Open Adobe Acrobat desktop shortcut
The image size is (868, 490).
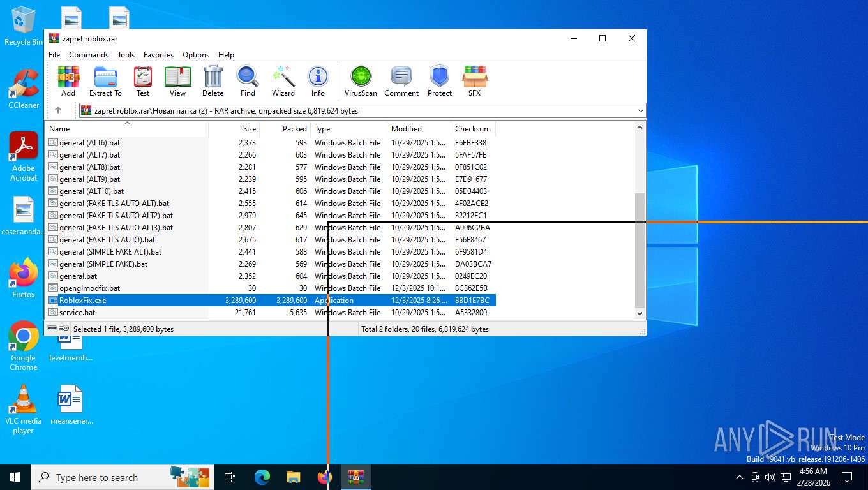click(24, 157)
